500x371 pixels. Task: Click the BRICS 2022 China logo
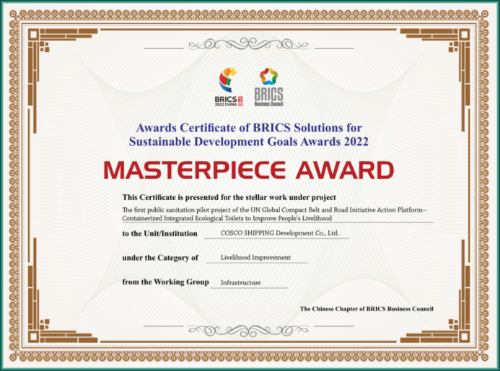click(229, 87)
